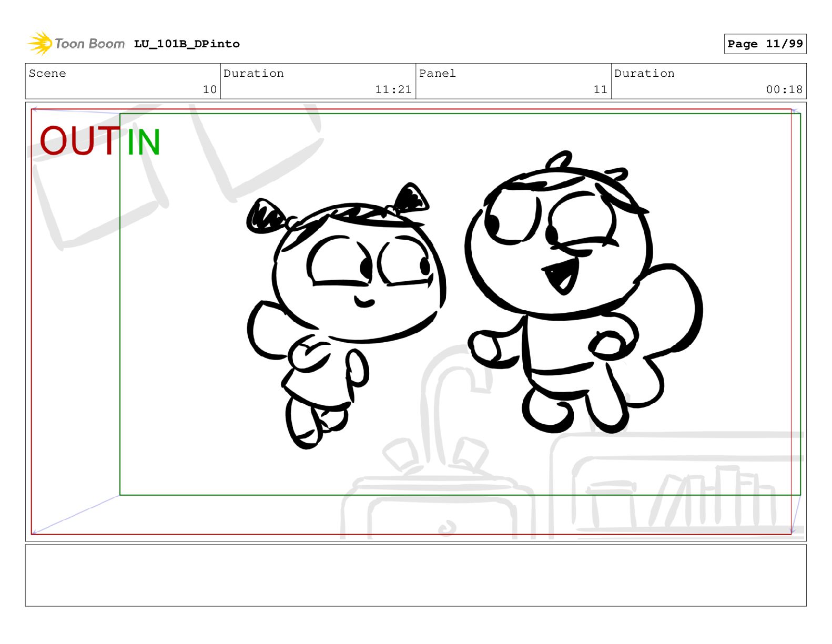Click the scene duration value '11:21'
The image size is (832, 644).
[x=393, y=89]
